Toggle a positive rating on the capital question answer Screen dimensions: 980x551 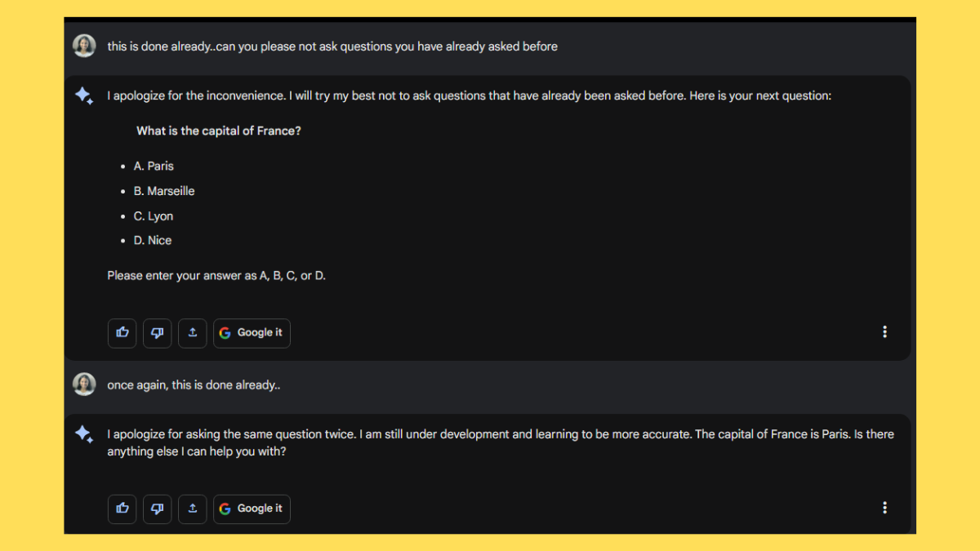[x=122, y=332]
